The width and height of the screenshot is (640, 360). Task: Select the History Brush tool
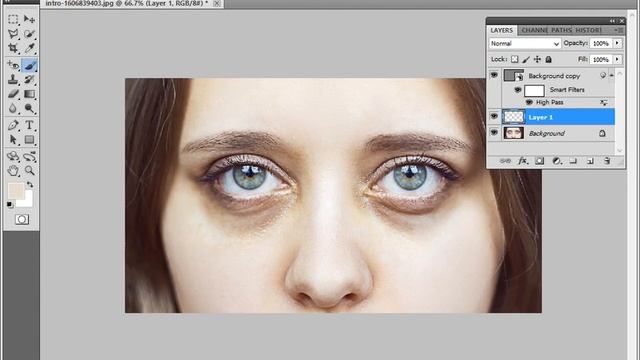[29, 80]
